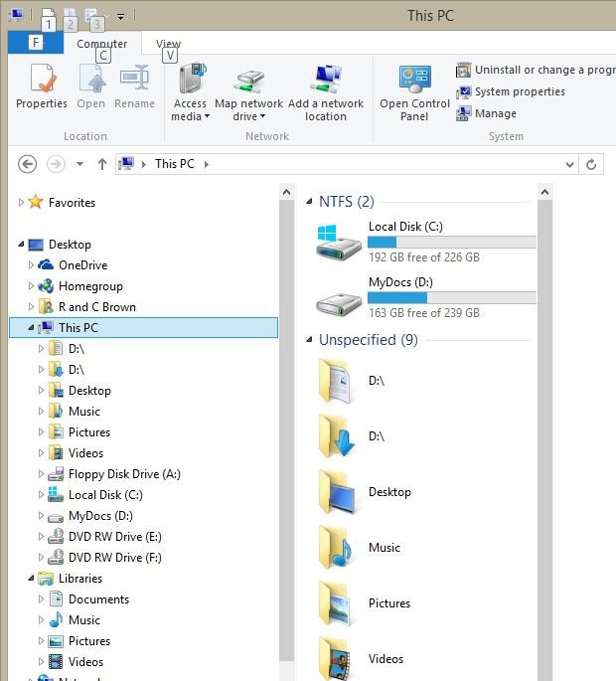This screenshot has width=616, height=681.
Task: Refresh the current folder view
Action: (592, 164)
